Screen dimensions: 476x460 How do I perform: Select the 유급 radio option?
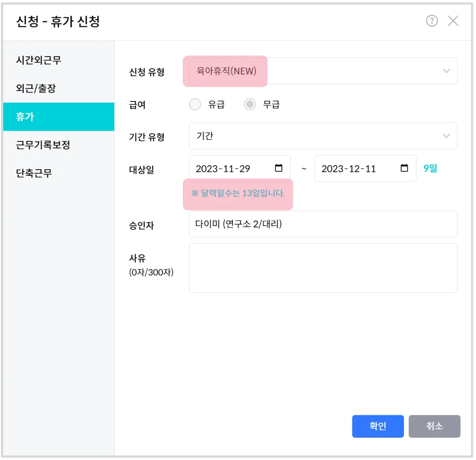[195, 105]
